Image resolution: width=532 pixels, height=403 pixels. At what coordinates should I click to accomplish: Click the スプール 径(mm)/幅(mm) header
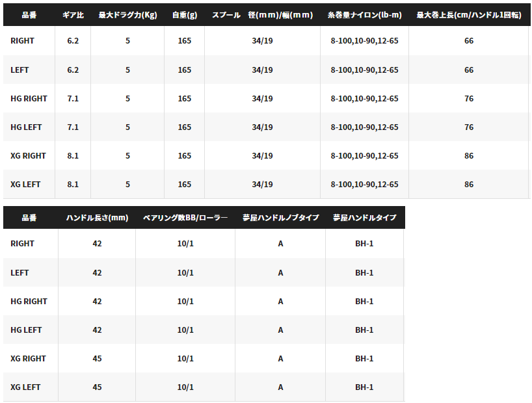[x=262, y=15]
